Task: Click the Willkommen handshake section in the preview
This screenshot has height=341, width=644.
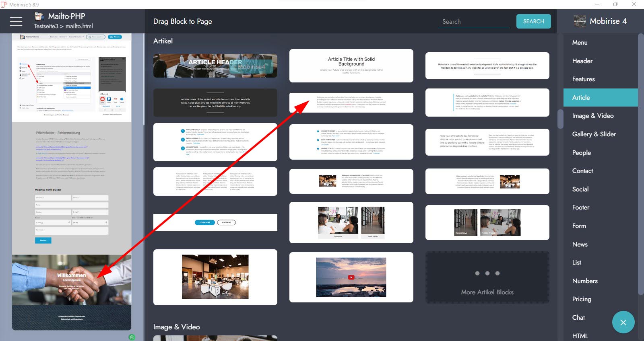Action: [72, 279]
